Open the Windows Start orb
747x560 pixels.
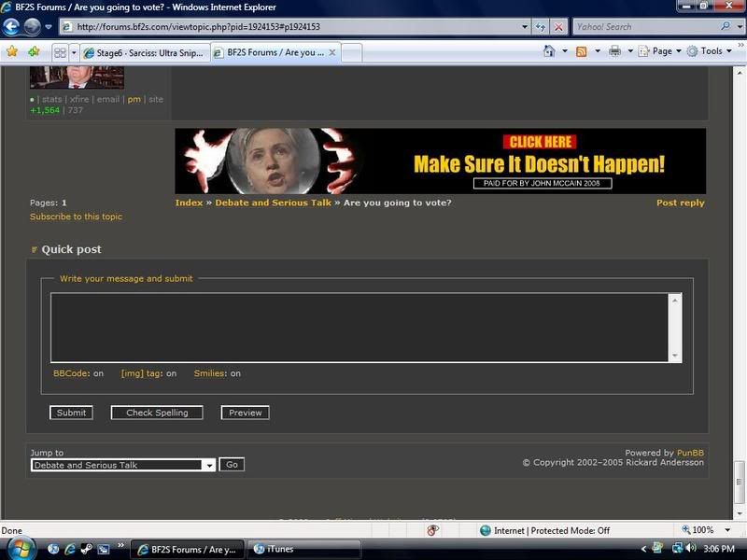point(20,549)
